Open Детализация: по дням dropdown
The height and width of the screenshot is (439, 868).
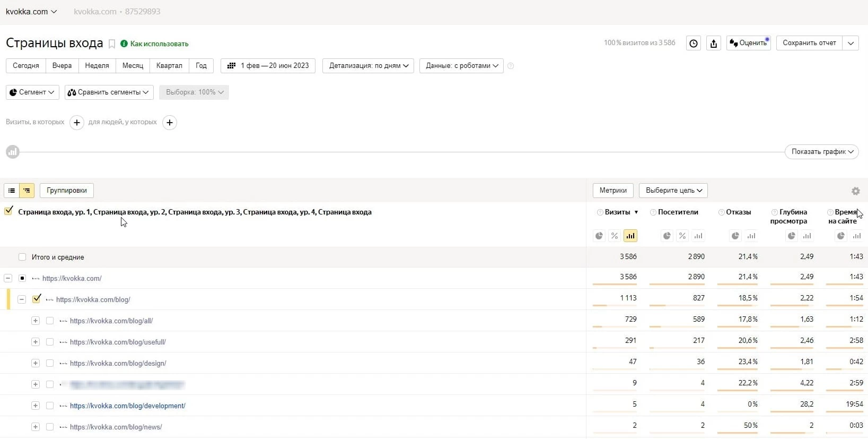coord(368,66)
